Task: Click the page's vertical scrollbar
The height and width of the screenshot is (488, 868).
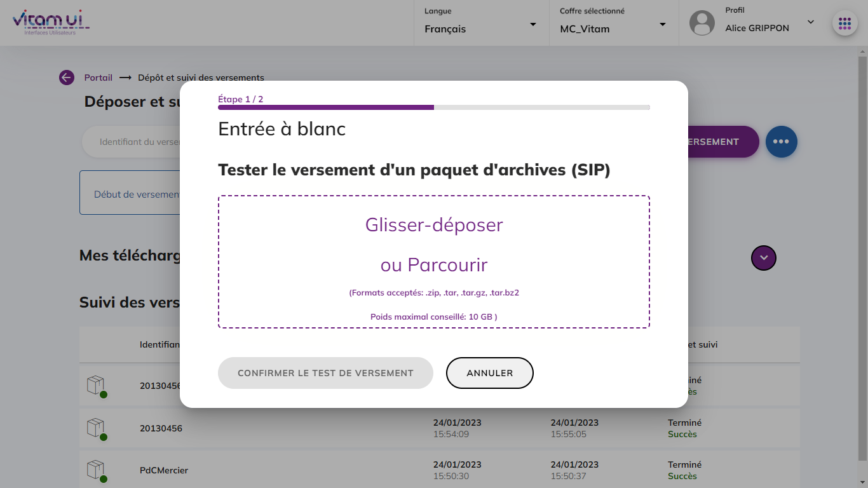Action: pyautogui.click(x=862, y=254)
